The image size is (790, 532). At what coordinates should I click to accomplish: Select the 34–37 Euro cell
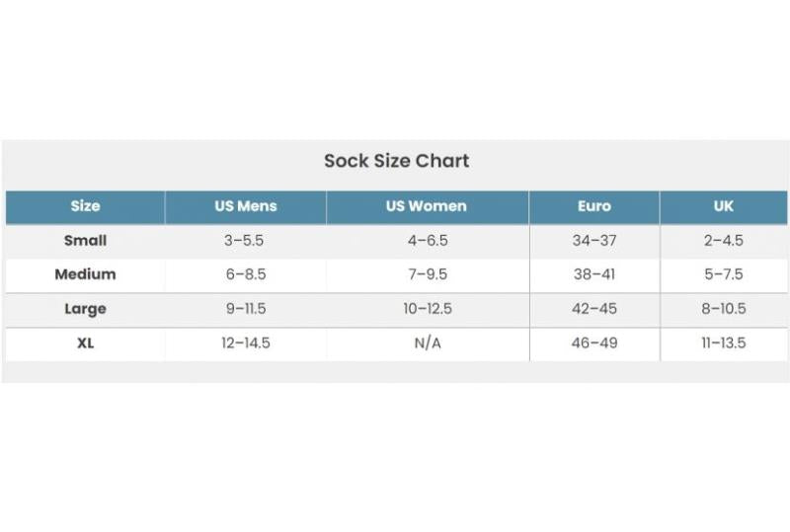(x=594, y=241)
